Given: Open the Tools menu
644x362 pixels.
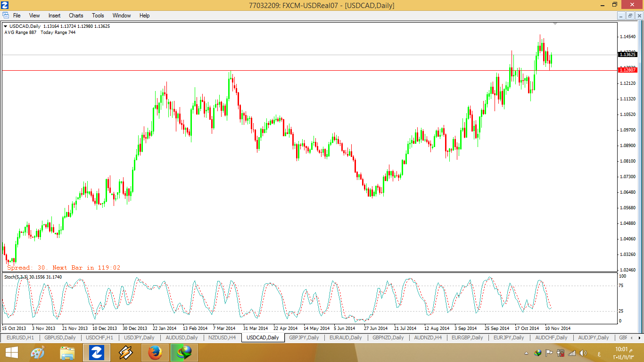Looking at the screenshot, I should point(98,16).
